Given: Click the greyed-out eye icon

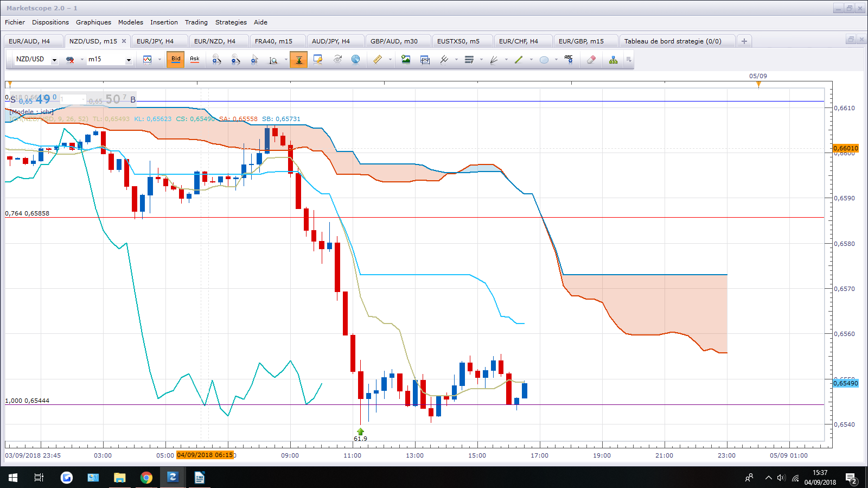Looking at the screenshot, I should tap(337, 60).
